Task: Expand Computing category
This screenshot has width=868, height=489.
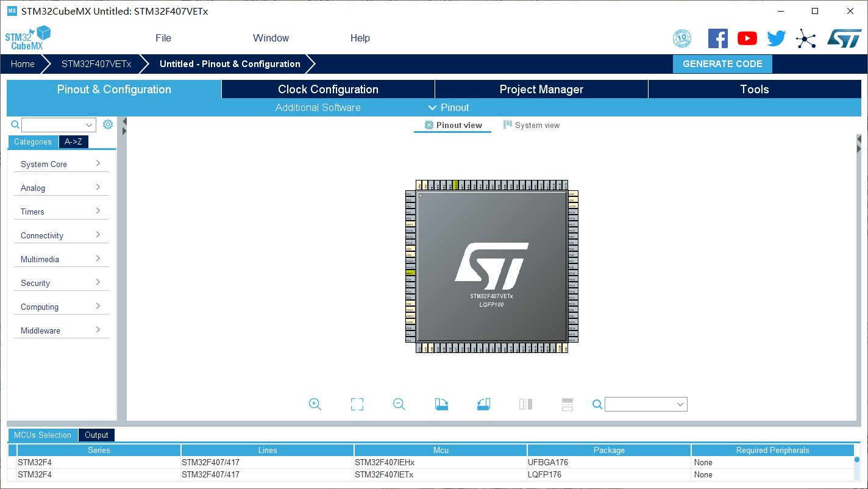Action: (61, 307)
